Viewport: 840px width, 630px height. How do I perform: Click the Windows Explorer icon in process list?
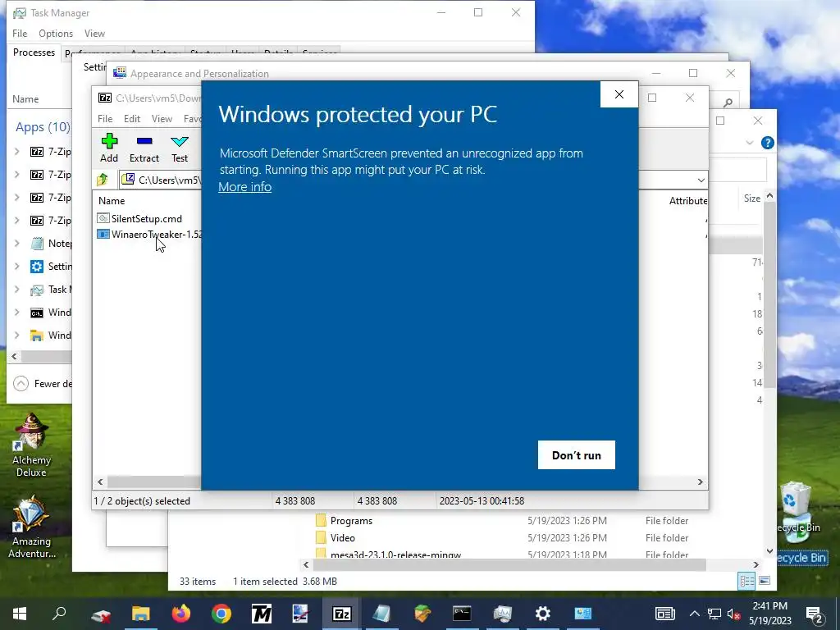pyautogui.click(x=37, y=336)
